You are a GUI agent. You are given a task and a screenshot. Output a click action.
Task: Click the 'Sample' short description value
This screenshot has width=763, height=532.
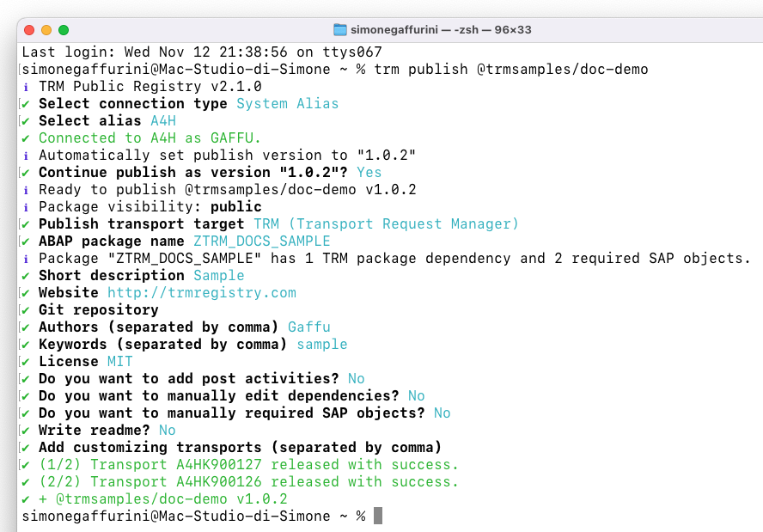pyautogui.click(x=219, y=276)
